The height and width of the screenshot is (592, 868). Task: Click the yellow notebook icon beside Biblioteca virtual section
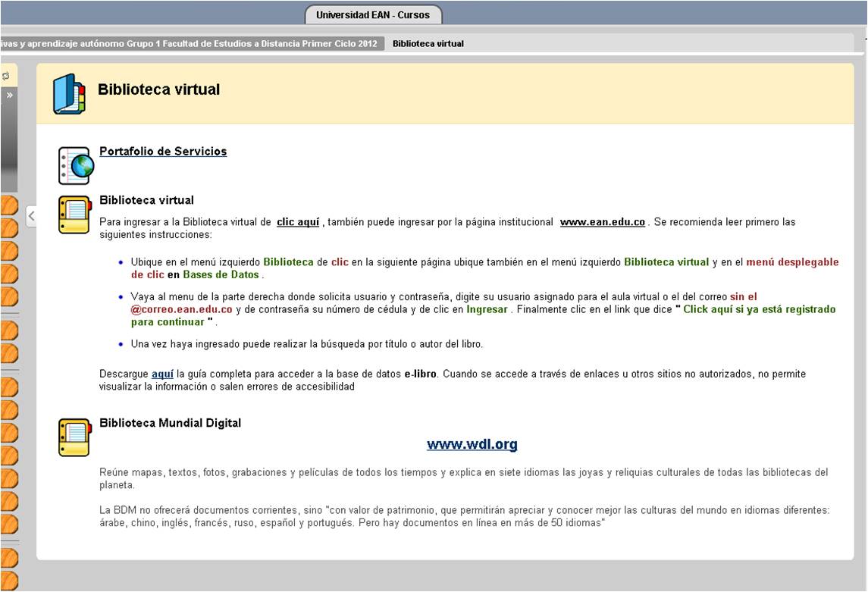(x=74, y=215)
